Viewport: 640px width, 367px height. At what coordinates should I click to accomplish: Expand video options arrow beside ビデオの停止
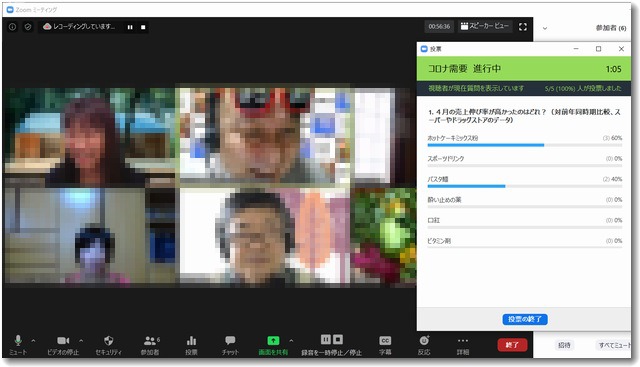point(81,340)
